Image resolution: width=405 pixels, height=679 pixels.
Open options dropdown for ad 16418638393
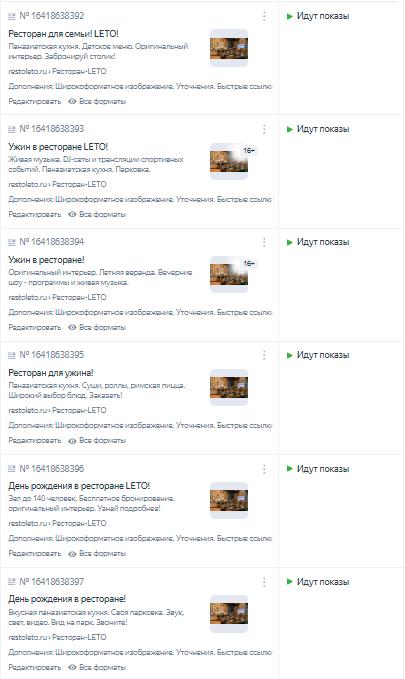point(264,129)
